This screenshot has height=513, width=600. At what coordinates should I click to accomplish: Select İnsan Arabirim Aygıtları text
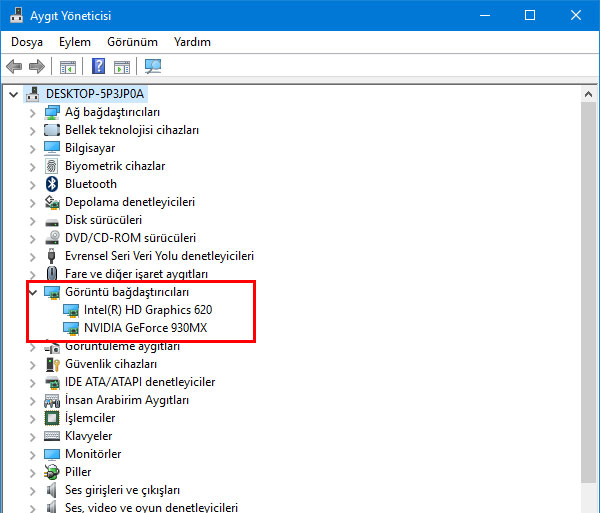(x=127, y=400)
